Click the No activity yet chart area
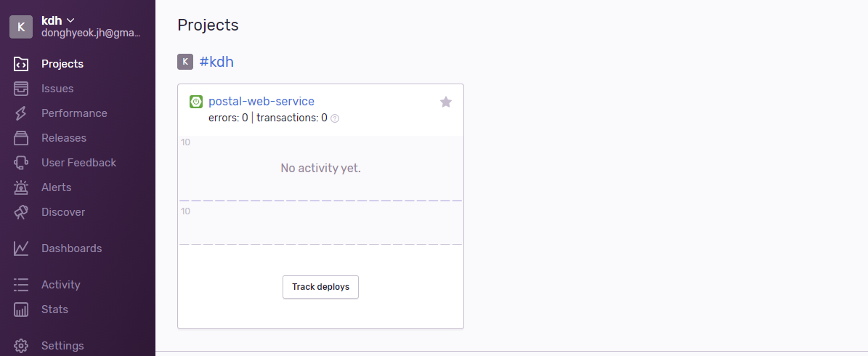This screenshot has height=356, width=868. 320,169
